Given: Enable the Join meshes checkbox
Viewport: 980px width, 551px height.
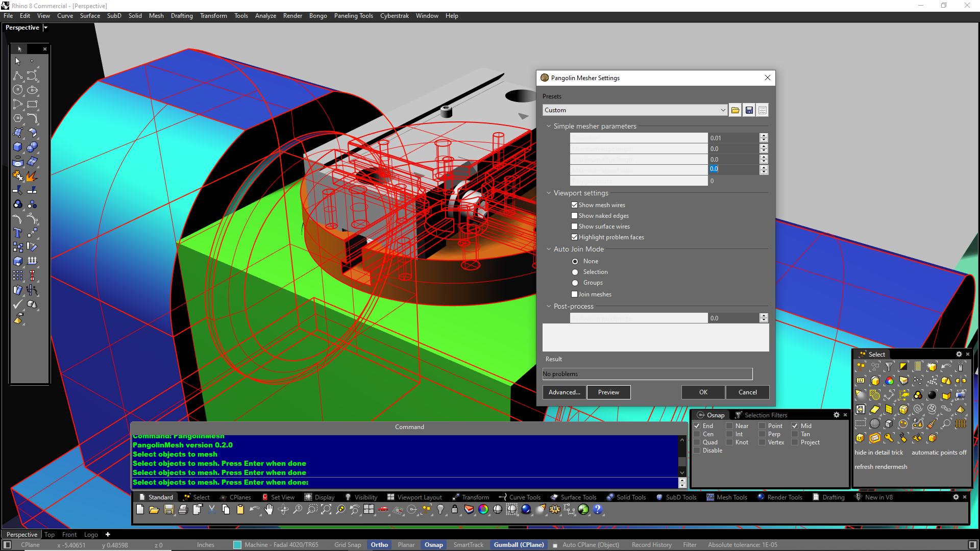Looking at the screenshot, I should (x=574, y=294).
